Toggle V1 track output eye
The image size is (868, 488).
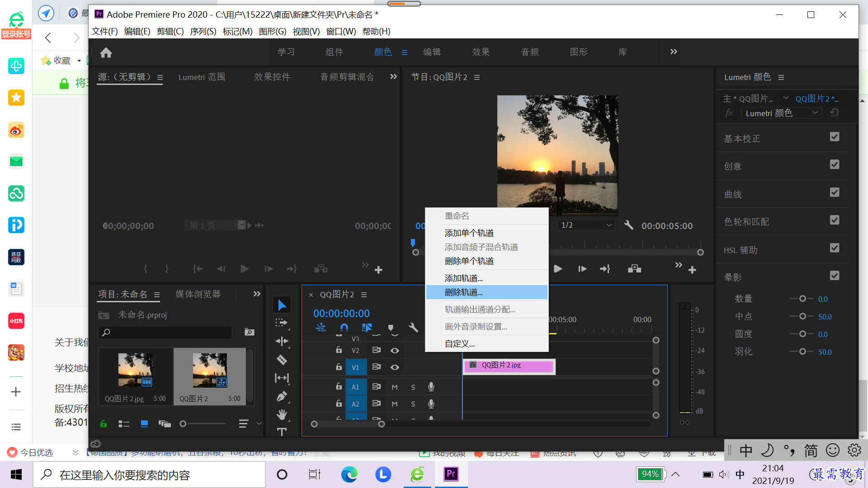click(395, 367)
